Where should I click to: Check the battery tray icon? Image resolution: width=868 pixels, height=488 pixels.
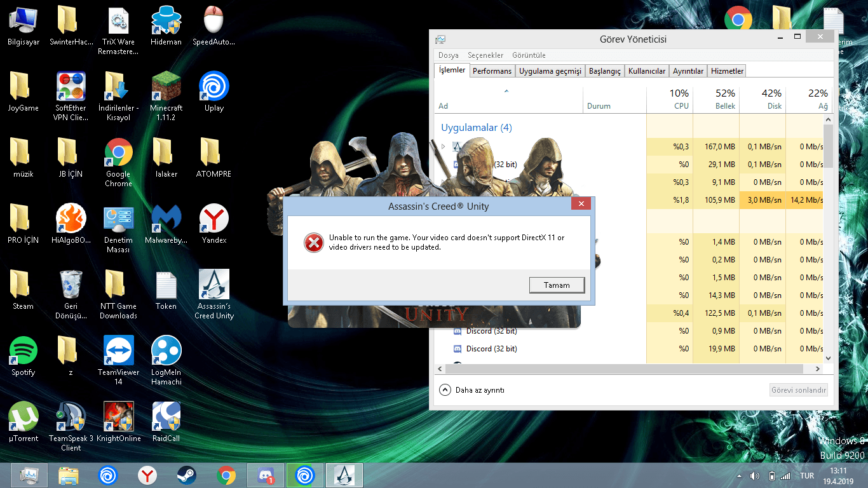click(772, 475)
